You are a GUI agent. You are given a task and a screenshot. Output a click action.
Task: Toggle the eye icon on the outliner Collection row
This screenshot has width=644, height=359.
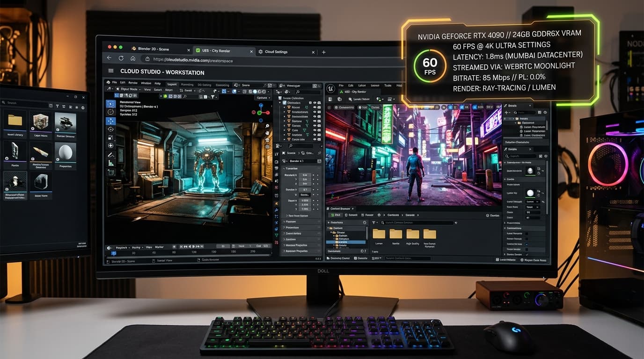click(315, 103)
